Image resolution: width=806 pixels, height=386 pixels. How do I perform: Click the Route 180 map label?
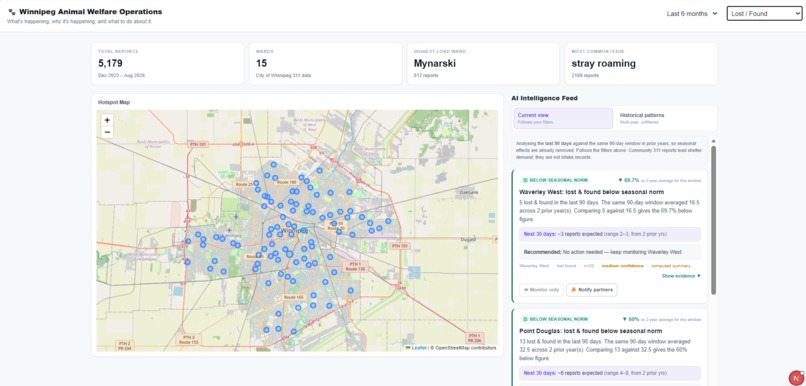point(287,182)
